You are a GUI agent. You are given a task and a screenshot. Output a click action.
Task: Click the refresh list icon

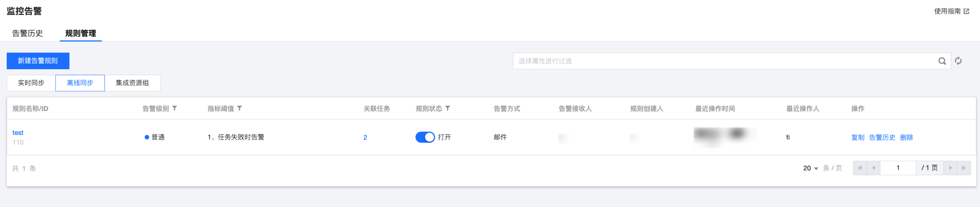pos(958,61)
